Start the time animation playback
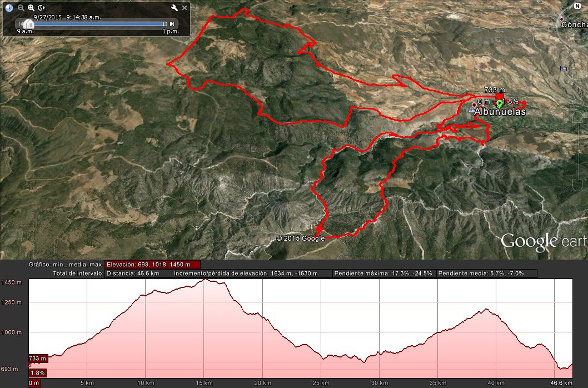This screenshot has height=388, width=588. [x=41, y=8]
